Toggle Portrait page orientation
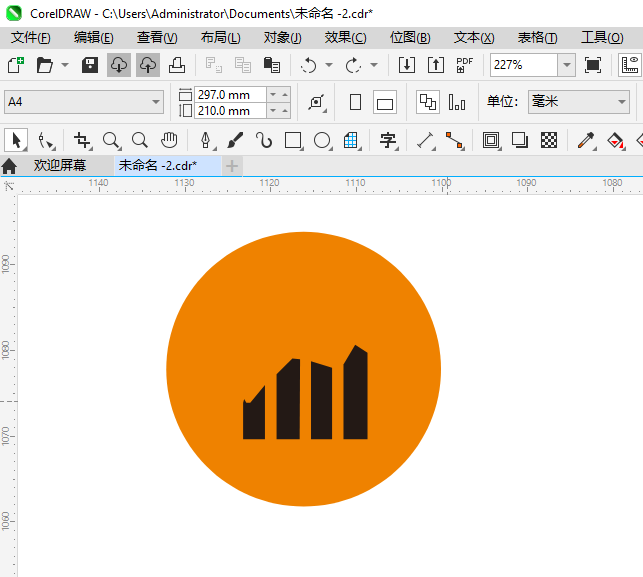 click(x=356, y=102)
